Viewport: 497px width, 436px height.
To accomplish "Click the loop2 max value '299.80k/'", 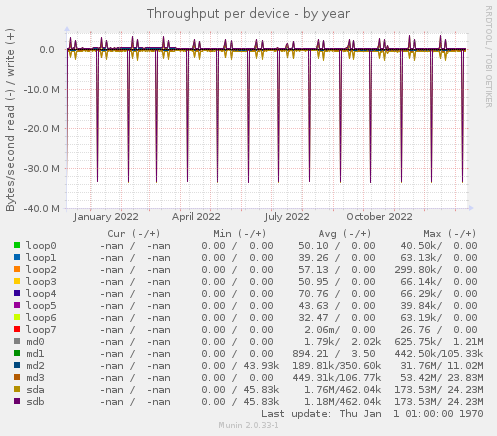I will coord(419,270).
